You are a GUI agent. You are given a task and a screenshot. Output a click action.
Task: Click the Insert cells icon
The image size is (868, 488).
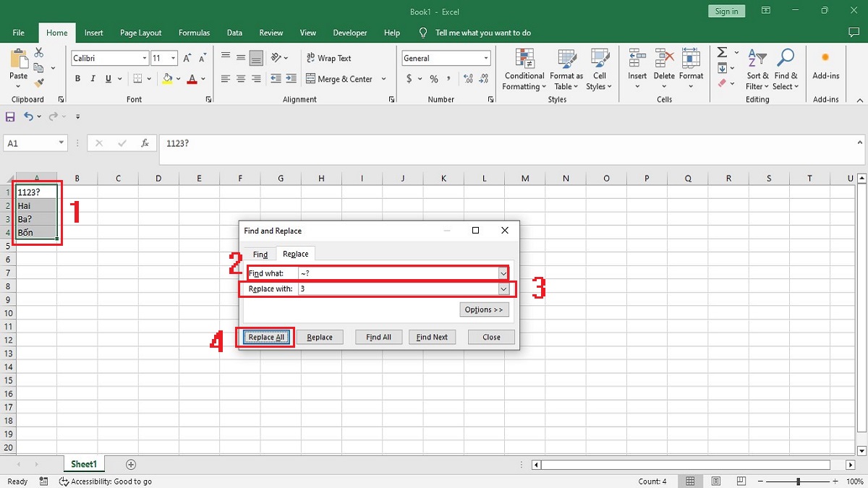(x=637, y=59)
